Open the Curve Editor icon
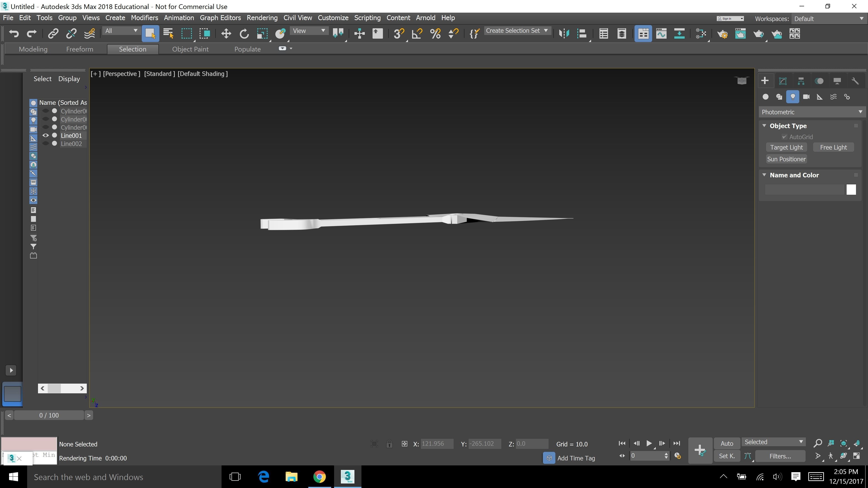868x488 pixels. (x=661, y=33)
